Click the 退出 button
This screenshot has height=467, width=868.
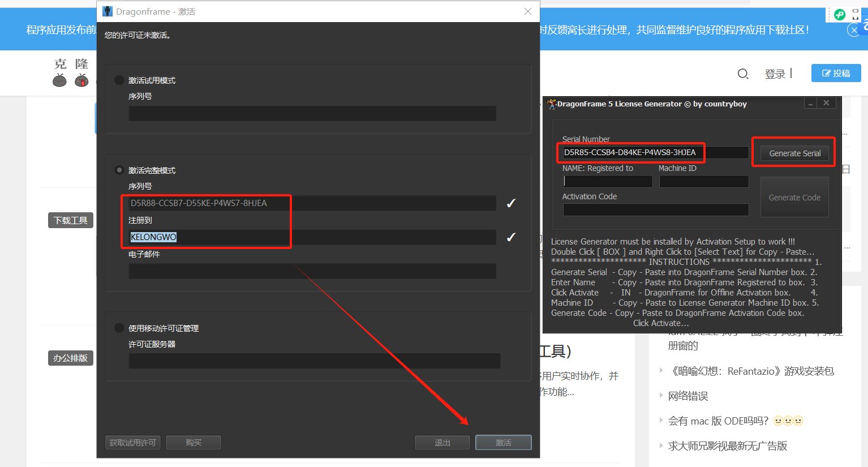(442, 443)
